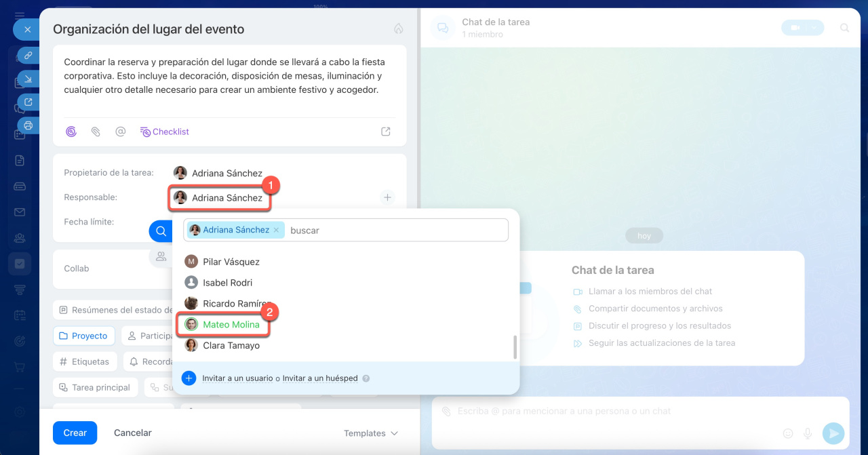This screenshot has width=868, height=455.
Task: Click the Chat de la tarea header title
Action: [496, 22]
